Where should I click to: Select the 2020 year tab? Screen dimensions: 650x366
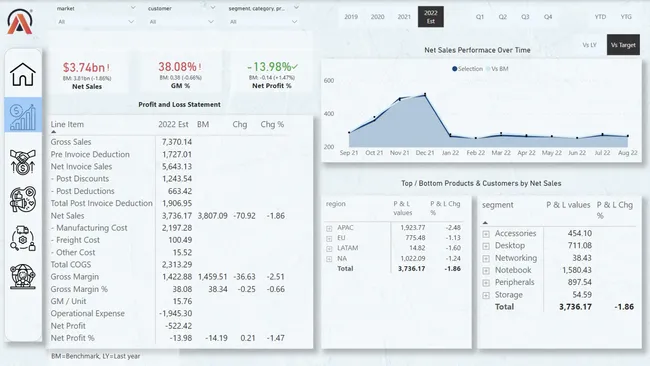(377, 17)
